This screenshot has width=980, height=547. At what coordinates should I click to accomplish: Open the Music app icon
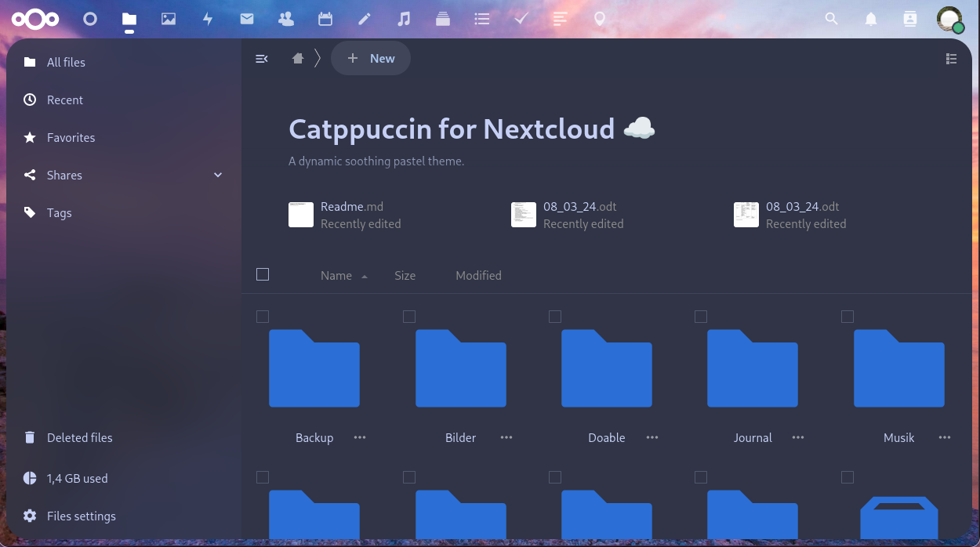point(404,19)
